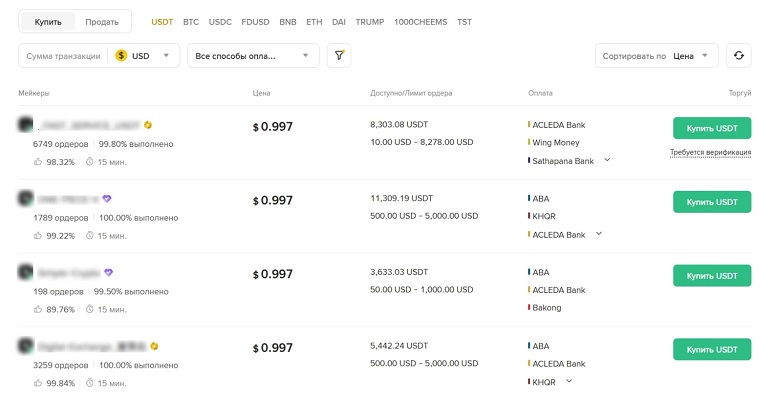Click purple diamond badge of 1789 ордеров maker
Image resolution: width=775 pixels, height=399 pixels.
click(x=107, y=199)
